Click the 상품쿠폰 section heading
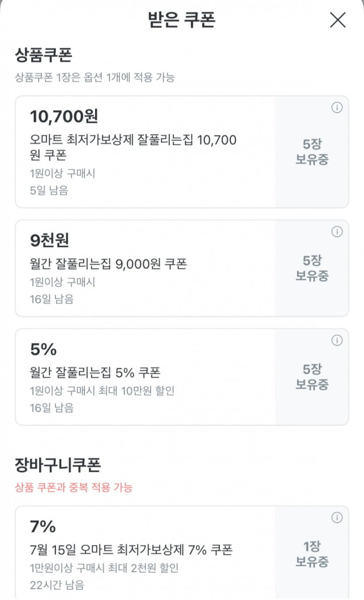The width and height of the screenshot is (364, 600). click(x=44, y=55)
